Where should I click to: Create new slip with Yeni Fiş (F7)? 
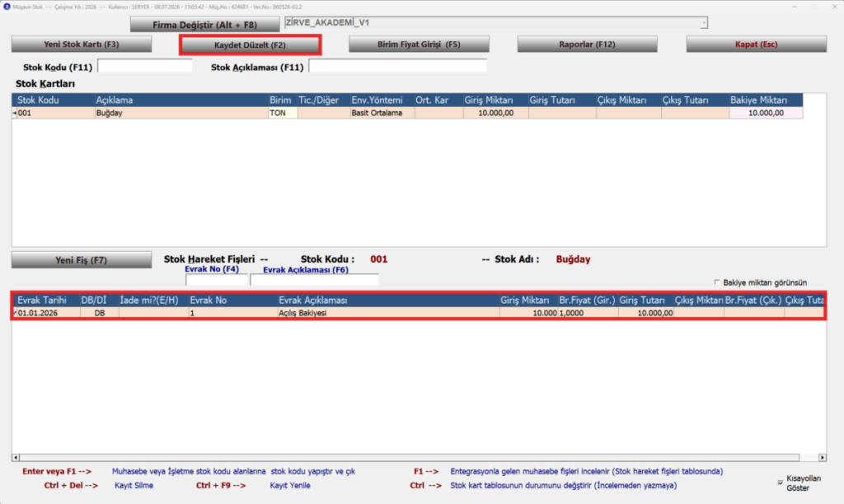[x=82, y=259]
